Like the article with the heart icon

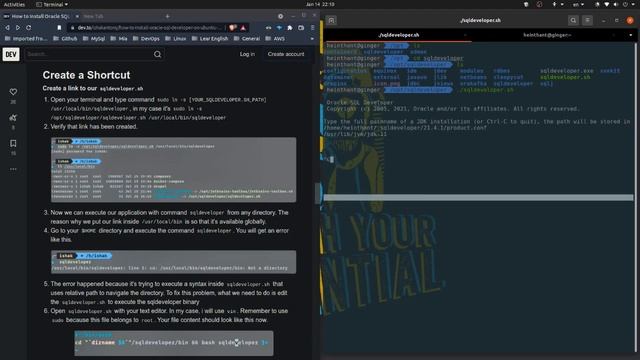click(x=13, y=92)
